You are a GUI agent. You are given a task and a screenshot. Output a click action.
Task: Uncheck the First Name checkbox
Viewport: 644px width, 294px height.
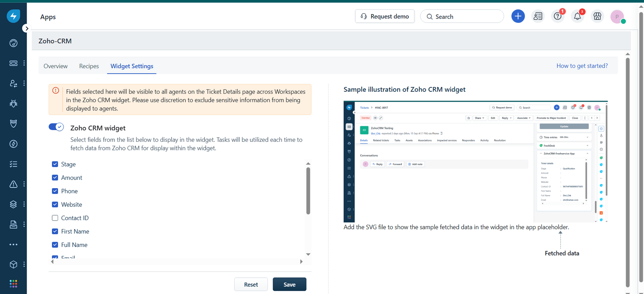[55, 231]
